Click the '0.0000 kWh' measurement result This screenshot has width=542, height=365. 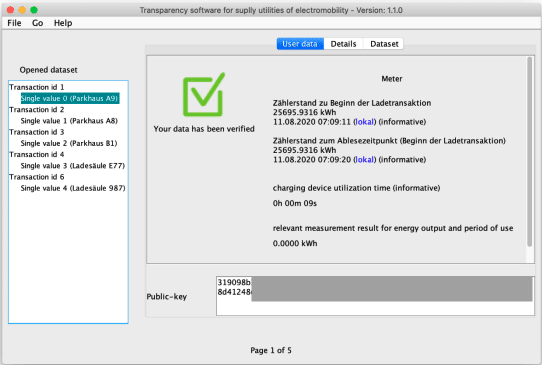[295, 243]
